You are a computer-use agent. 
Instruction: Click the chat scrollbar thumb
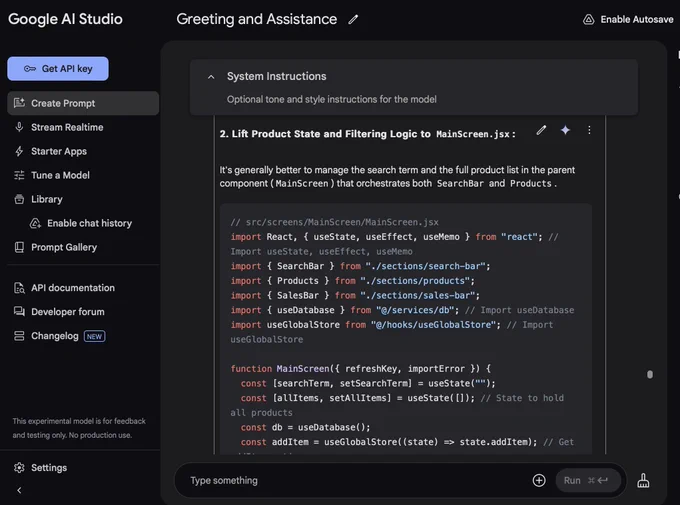[650, 374]
